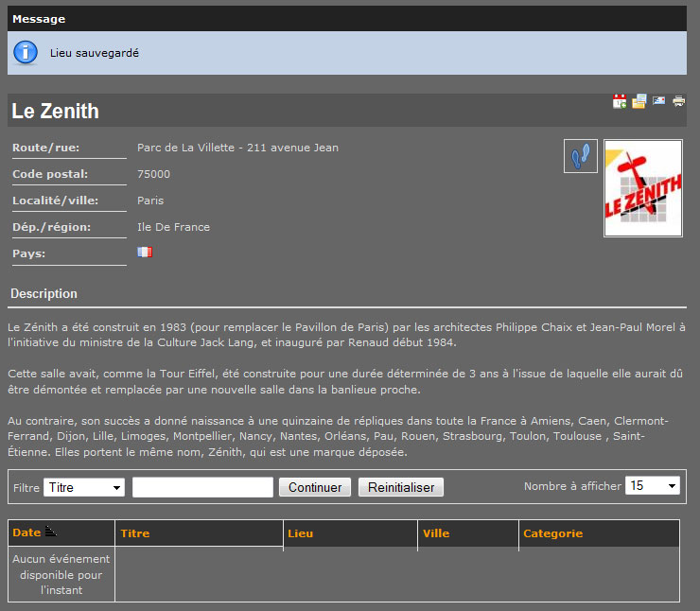Click the Le Zenith page heading
This screenshot has width=700, height=611.
(x=56, y=111)
